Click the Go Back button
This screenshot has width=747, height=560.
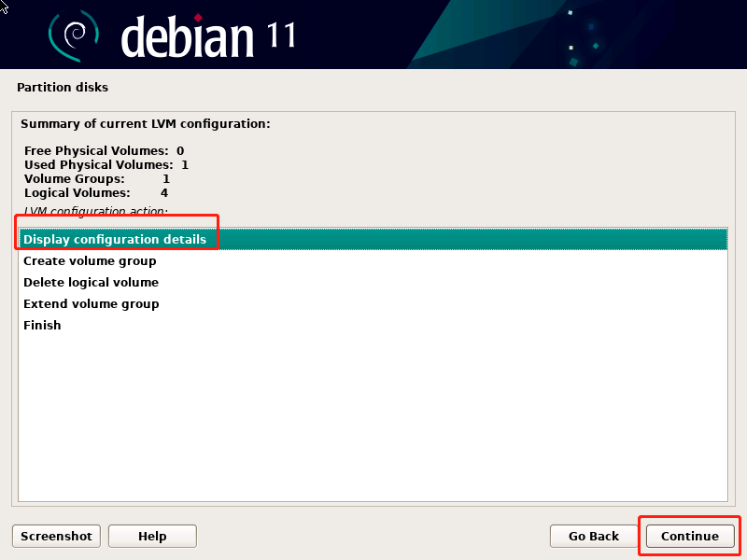coord(593,536)
